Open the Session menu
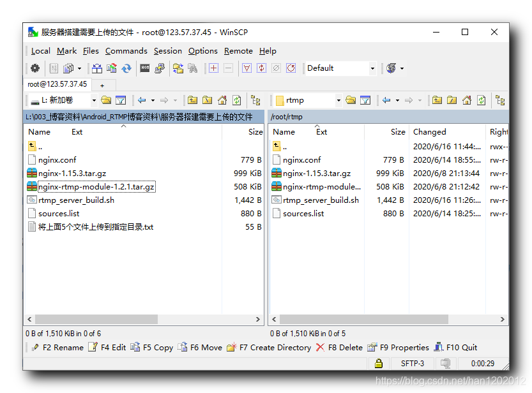 [168, 51]
